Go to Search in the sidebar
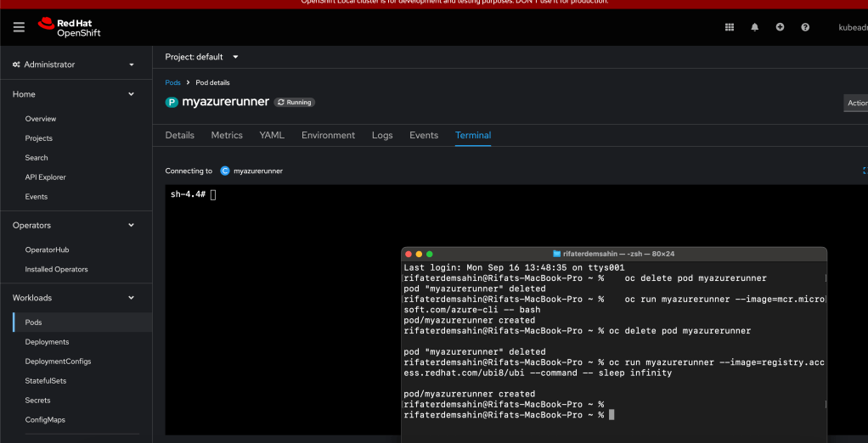The height and width of the screenshot is (443, 868). 37,158
